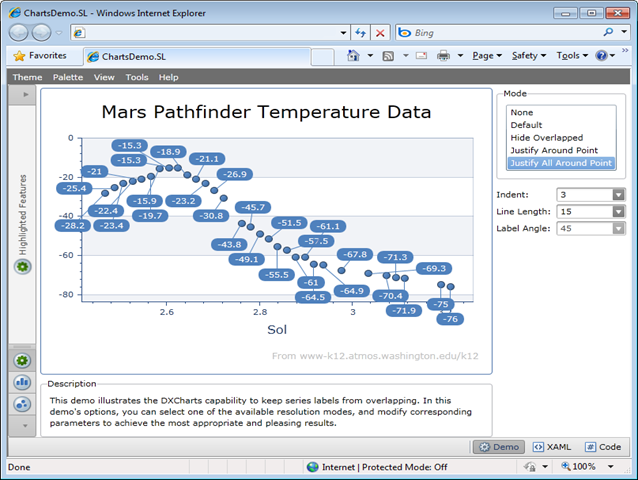Screen dimensions: 638x480
Task: Click the green gear sidebar icon
Action: [22, 360]
